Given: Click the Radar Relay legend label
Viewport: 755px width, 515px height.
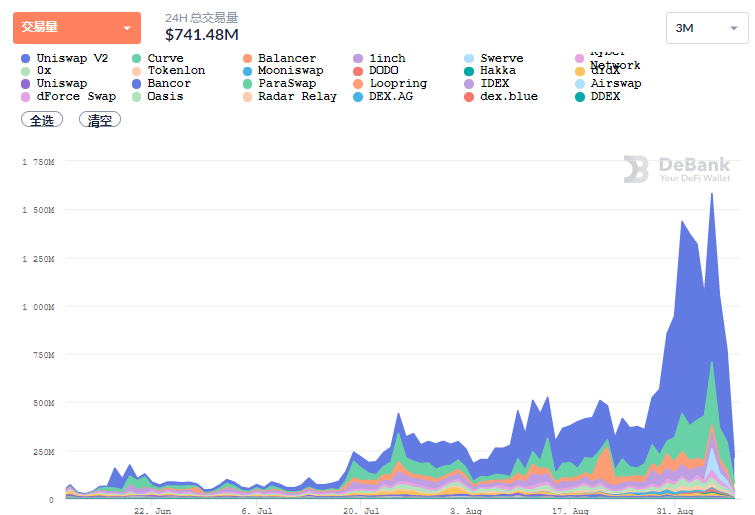Looking at the screenshot, I should click(x=297, y=96).
